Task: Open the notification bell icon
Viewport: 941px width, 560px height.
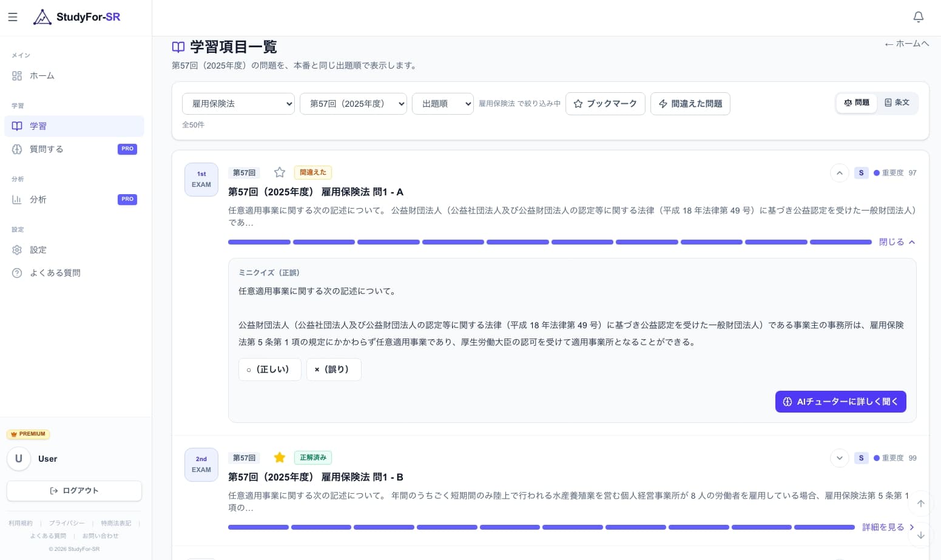Action: (919, 17)
